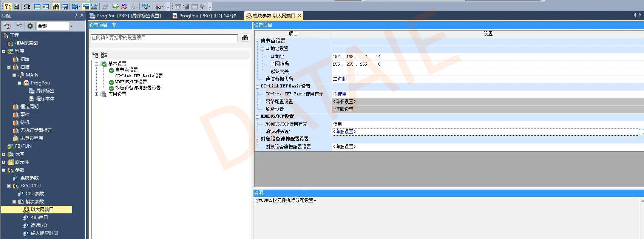This screenshot has width=644, height=239.
Task: Click the collapse-all icon in settings list panel
Action: coord(104,55)
